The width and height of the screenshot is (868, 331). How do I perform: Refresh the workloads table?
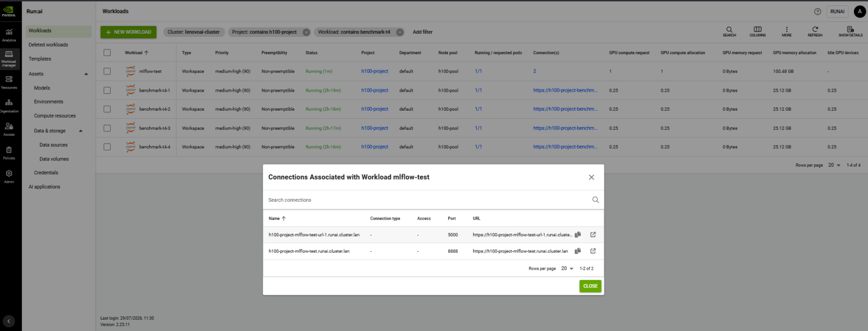coord(815,31)
